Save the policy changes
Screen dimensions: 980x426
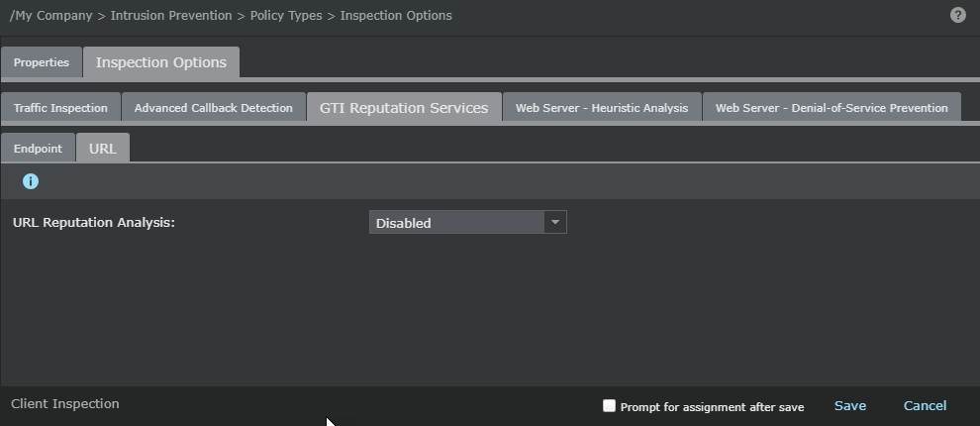click(850, 406)
